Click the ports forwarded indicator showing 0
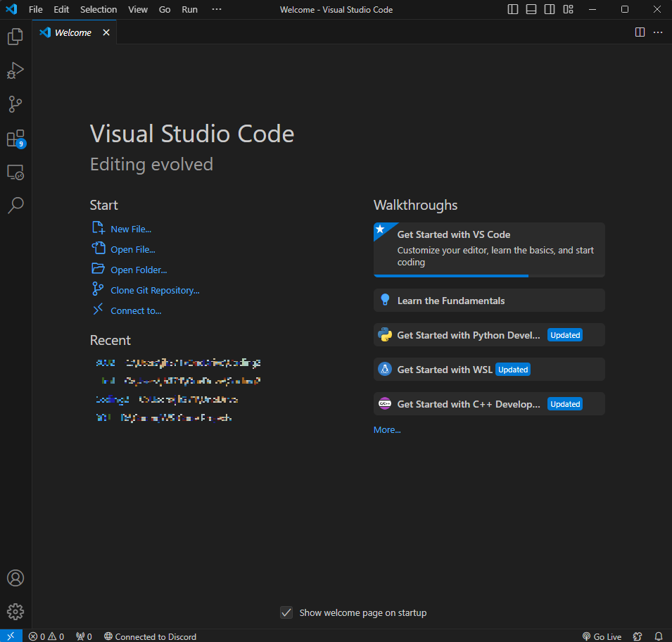This screenshot has height=642, width=672. pos(84,636)
